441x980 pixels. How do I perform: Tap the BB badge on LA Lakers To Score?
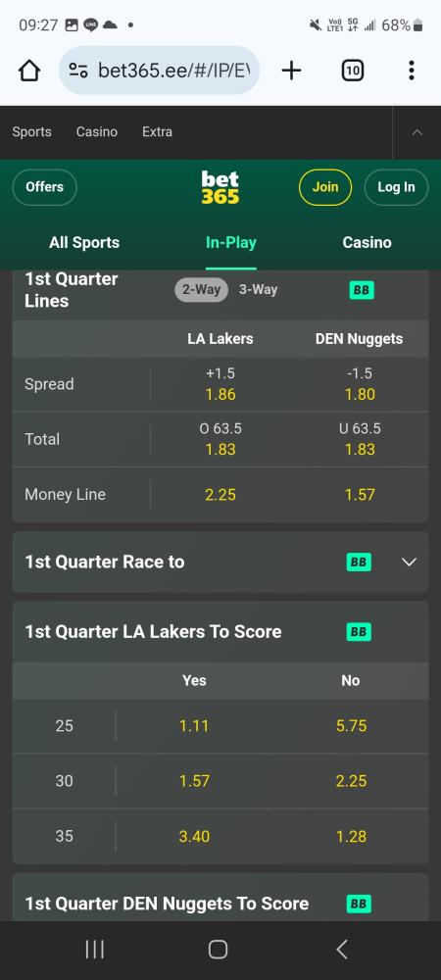tap(359, 632)
